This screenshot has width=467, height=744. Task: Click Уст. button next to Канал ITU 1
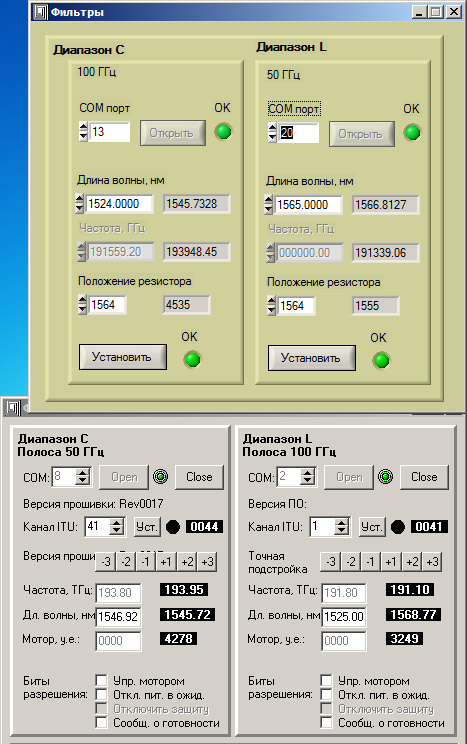372,527
